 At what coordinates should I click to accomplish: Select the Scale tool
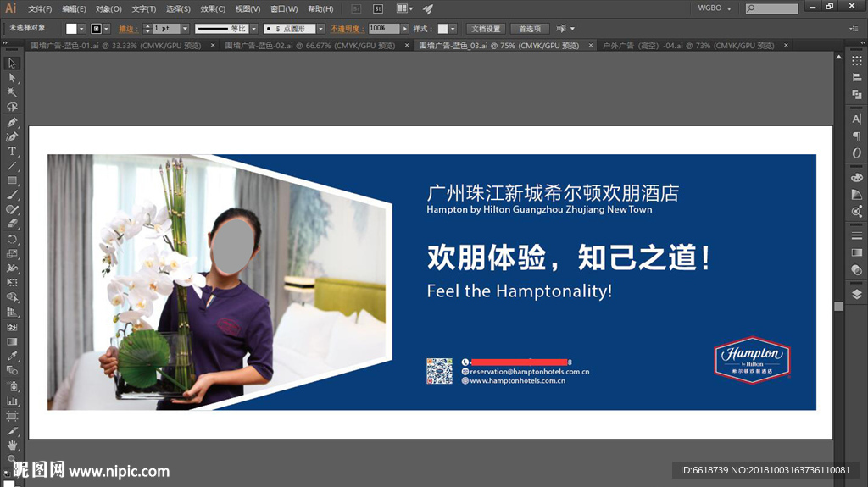pyautogui.click(x=12, y=253)
